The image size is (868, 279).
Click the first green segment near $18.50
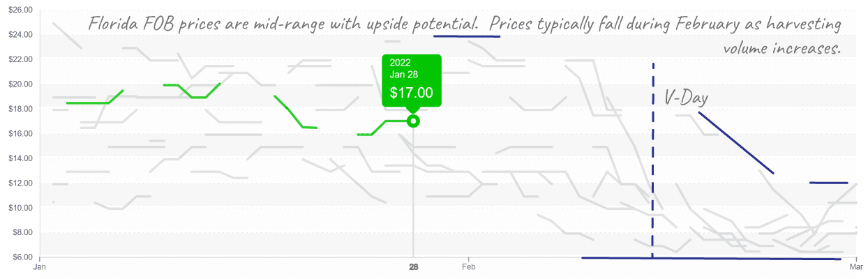click(x=95, y=97)
